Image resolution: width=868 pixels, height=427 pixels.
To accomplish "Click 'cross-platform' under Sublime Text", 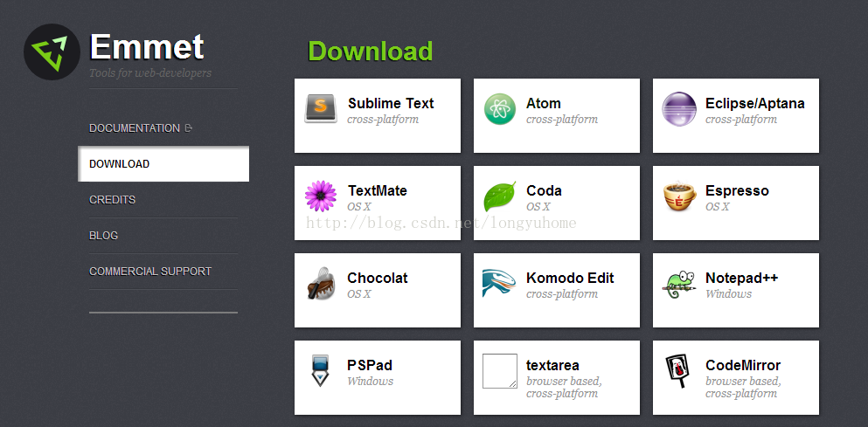I will (x=383, y=120).
